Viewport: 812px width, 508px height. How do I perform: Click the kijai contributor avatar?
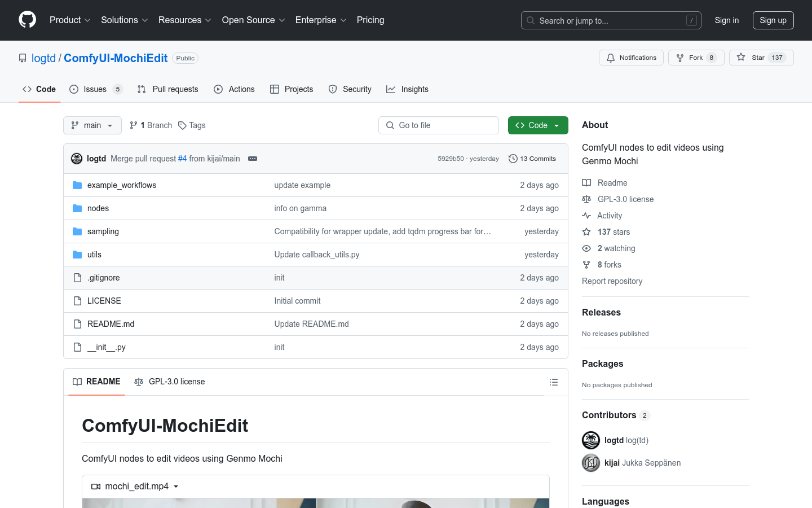pos(591,463)
